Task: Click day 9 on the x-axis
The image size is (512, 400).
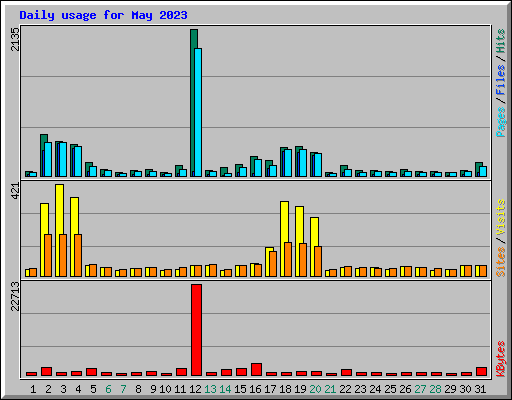Action: pyautogui.click(x=153, y=389)
